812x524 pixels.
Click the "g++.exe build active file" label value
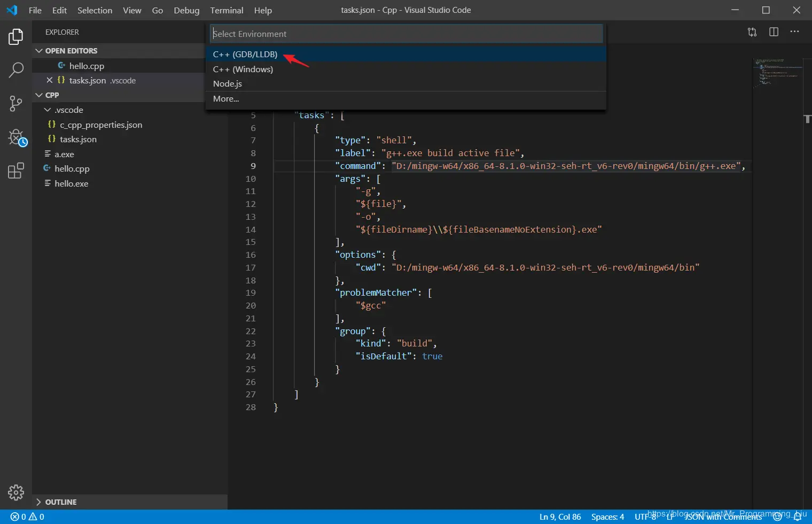tap(450, 153)
